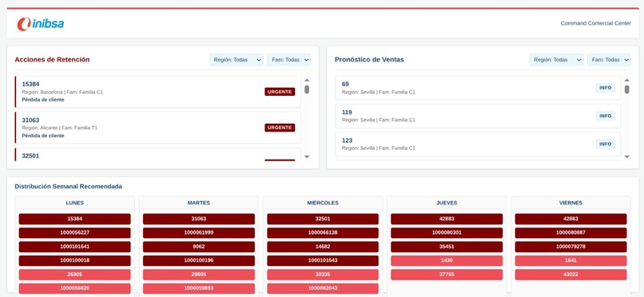Select the VIERNES column header

571,203
